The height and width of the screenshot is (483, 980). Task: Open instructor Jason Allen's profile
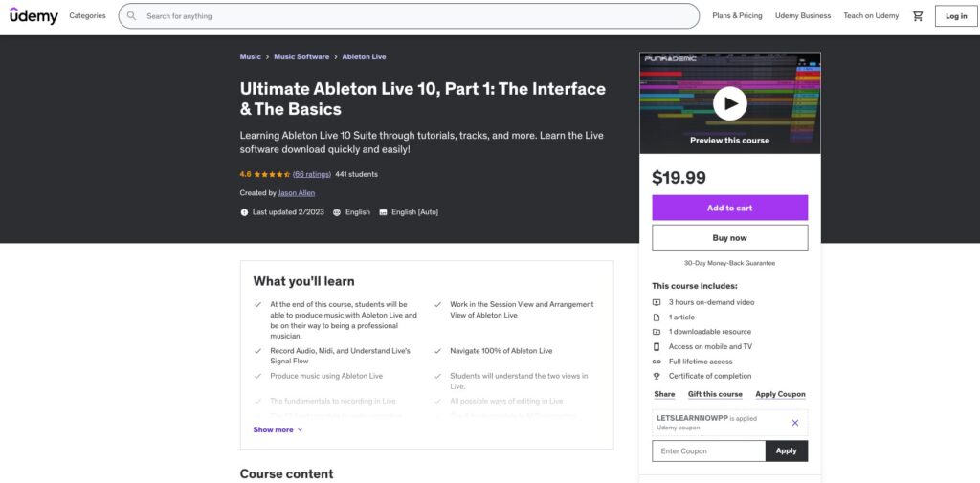(x=297, y=193)
